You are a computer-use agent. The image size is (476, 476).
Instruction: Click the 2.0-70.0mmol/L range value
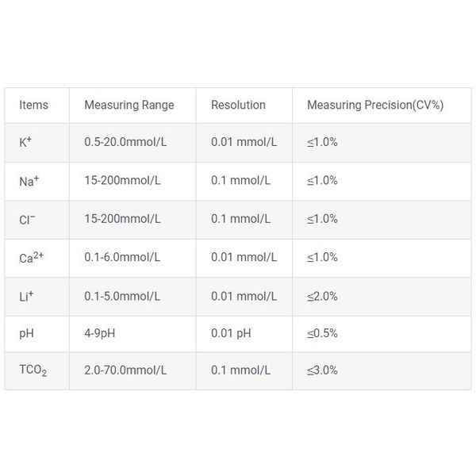(125, 370)
